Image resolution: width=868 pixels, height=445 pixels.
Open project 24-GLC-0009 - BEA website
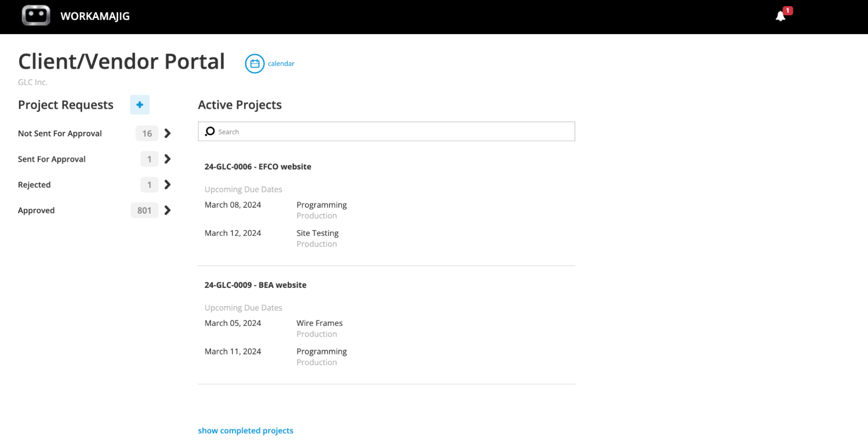pos(255,285)
